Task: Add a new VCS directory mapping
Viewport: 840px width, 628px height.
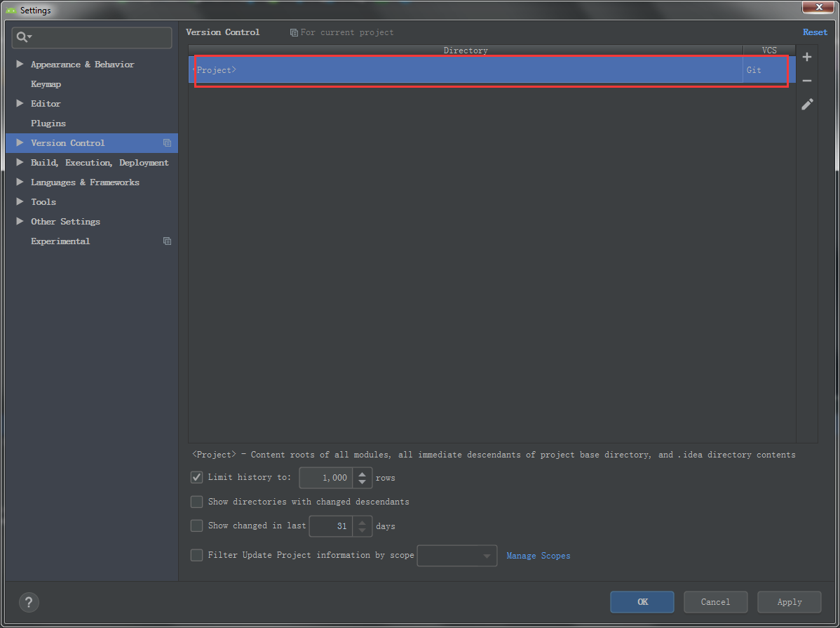Action: click(807, 57)
